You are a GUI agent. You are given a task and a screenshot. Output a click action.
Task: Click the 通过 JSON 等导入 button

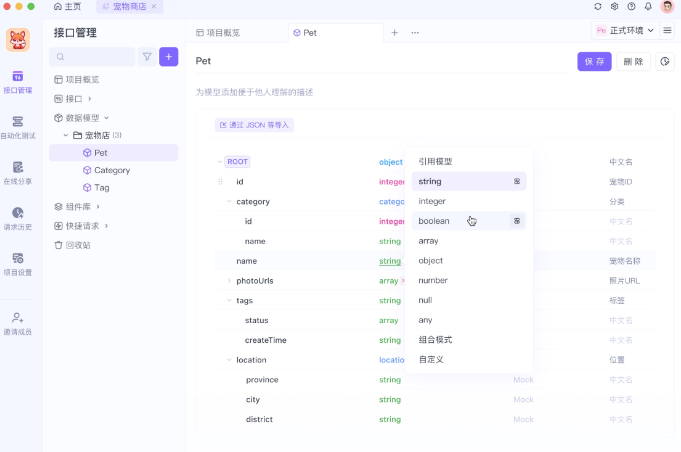[254, 125]
